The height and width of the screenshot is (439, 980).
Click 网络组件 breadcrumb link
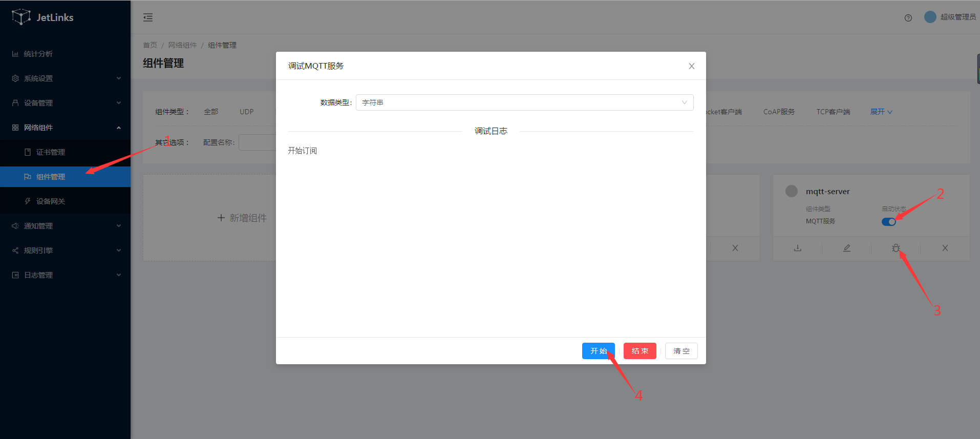(x=182, y=45)
